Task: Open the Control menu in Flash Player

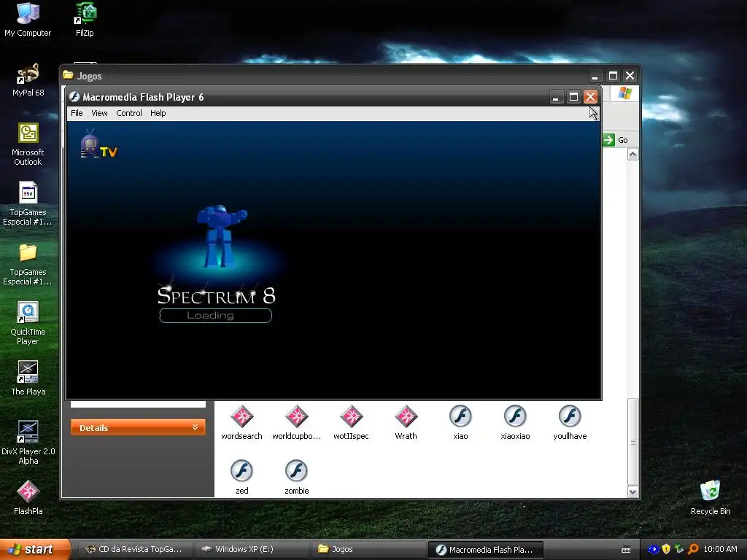Action: coord(129,113)
